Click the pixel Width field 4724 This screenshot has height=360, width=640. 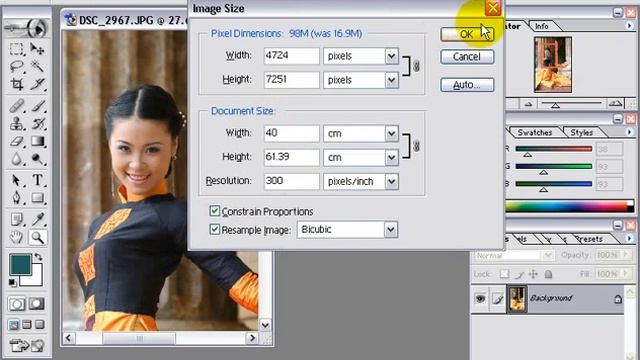[291, 56]
